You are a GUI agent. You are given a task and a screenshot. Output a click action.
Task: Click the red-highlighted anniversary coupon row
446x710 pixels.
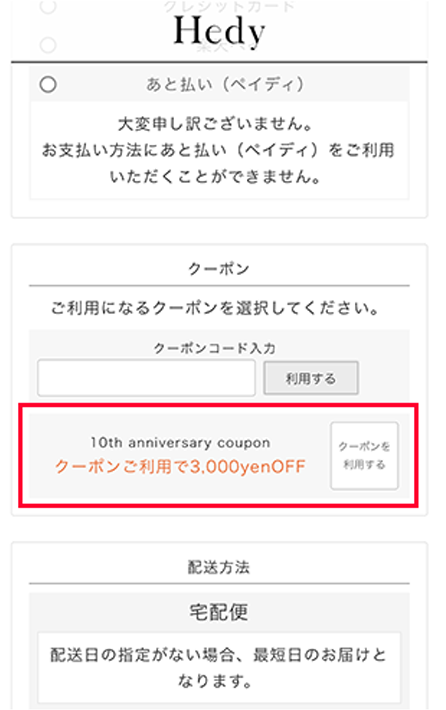click(219, 456)
